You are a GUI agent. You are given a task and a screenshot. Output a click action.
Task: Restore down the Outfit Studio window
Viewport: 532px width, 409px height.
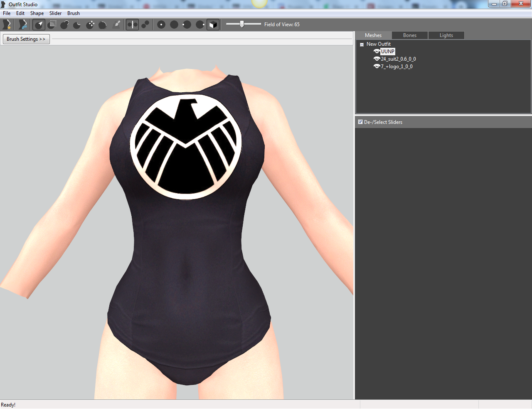tap(505, 4)
